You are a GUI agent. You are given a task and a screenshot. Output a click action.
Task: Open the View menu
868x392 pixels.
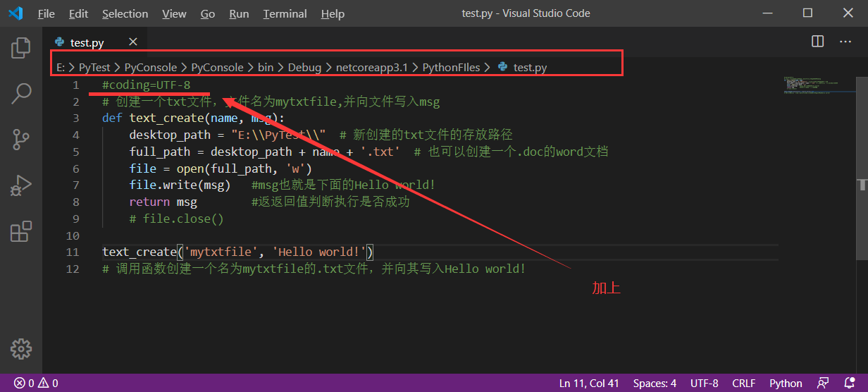(x=174, y=13)
